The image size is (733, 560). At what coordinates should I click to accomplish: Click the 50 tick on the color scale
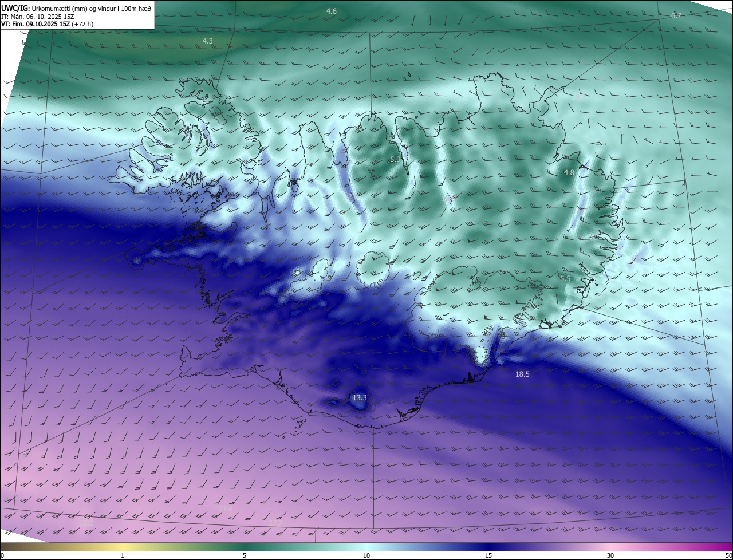728,555
